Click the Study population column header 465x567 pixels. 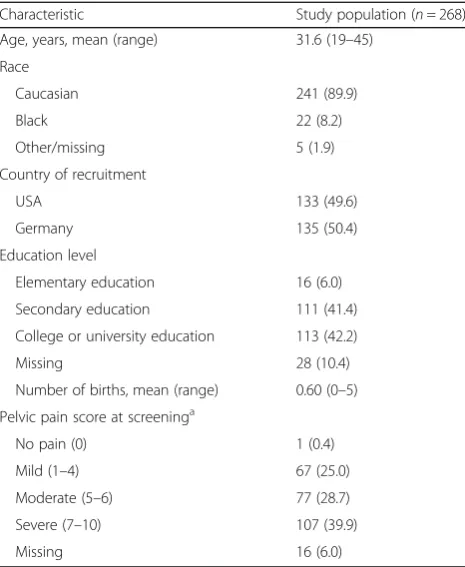tap(380, 15)
